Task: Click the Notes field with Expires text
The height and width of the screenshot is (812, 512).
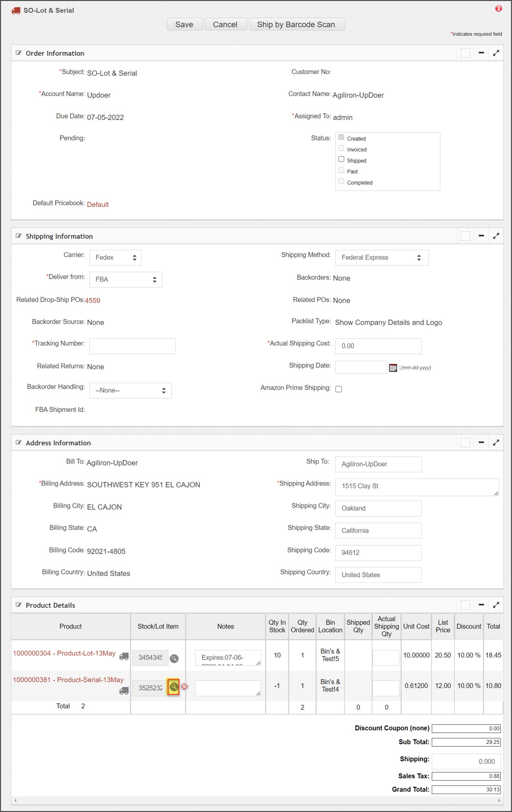Action: pos(228,658)
